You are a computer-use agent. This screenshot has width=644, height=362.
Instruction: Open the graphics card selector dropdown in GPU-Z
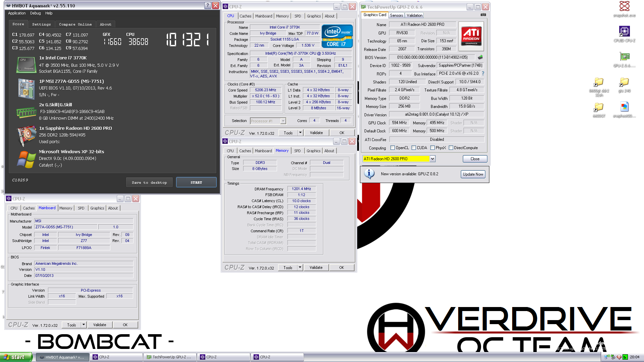click(x=432, y=159)
